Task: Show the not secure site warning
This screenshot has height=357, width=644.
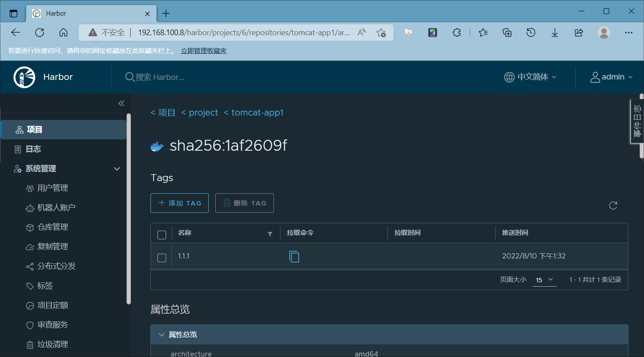Action: [x=107, y=33]
